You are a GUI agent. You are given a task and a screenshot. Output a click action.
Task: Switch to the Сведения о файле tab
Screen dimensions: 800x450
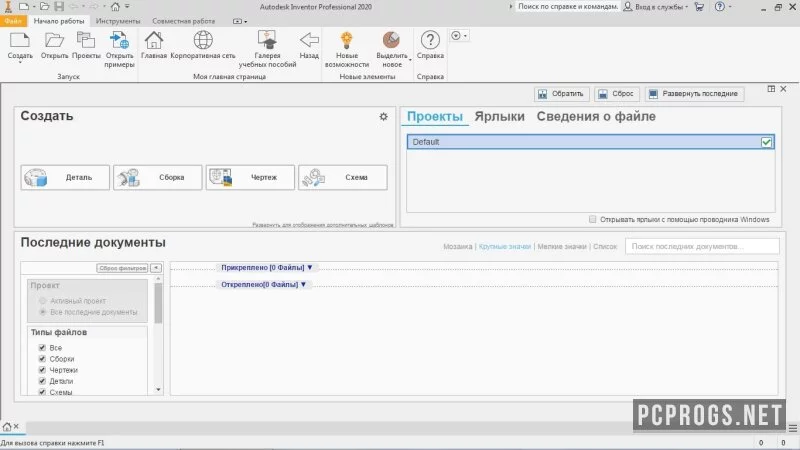(x=596, y=116)
